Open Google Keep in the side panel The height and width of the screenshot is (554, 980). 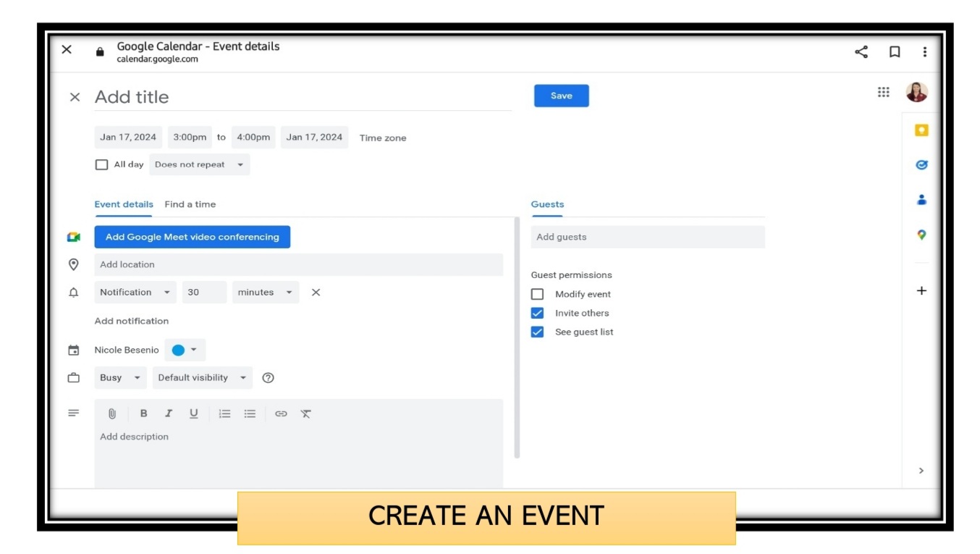pyautogui.click(x=921, y=130)
